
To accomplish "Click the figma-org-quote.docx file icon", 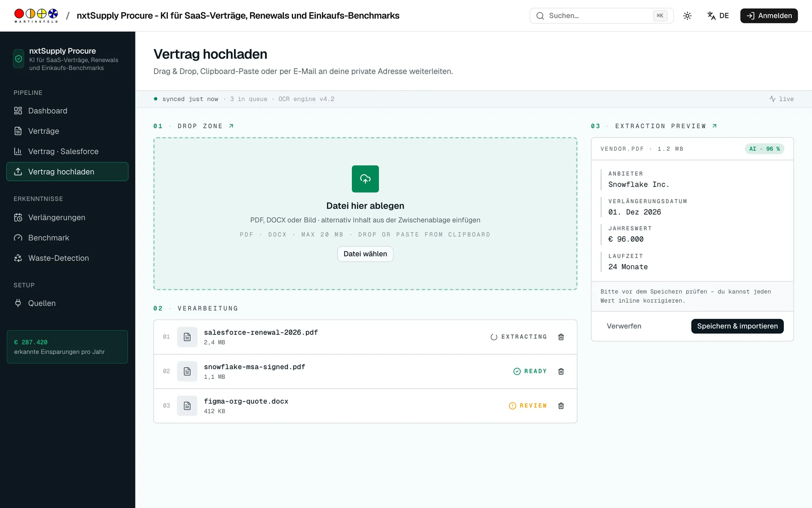I will pyautogui.click(x=187, y=406).
